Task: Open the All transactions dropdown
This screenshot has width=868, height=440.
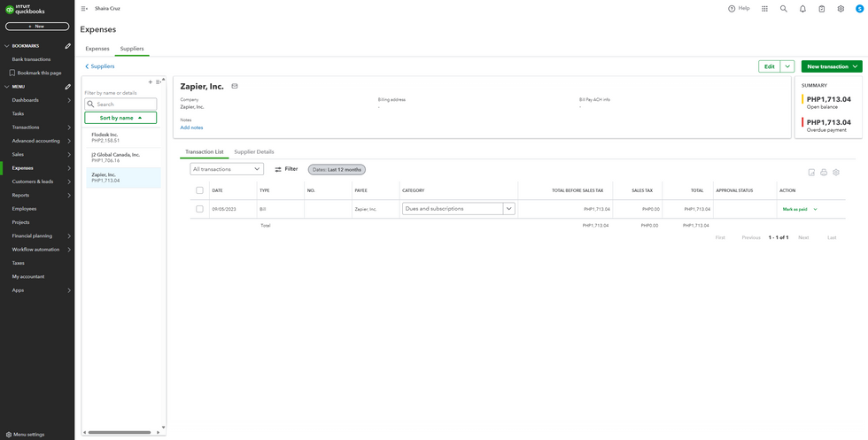Action: click(x=227, y=169)
